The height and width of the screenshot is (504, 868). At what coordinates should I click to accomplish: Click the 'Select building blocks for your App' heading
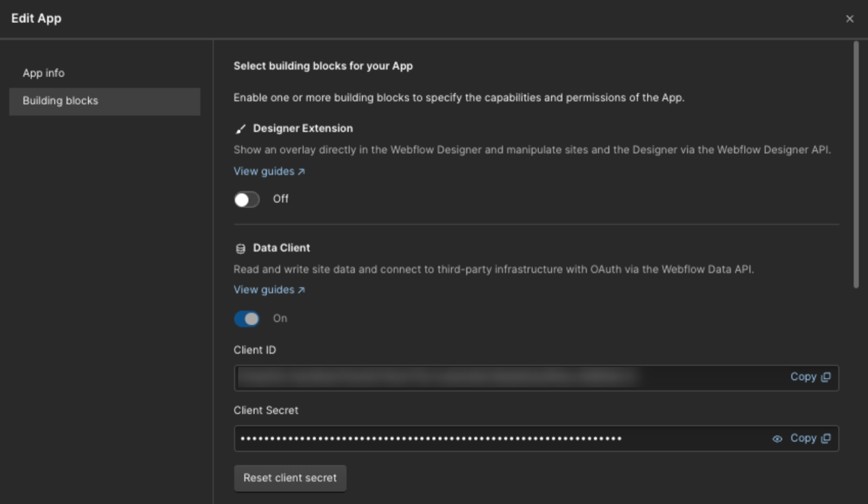323,66
